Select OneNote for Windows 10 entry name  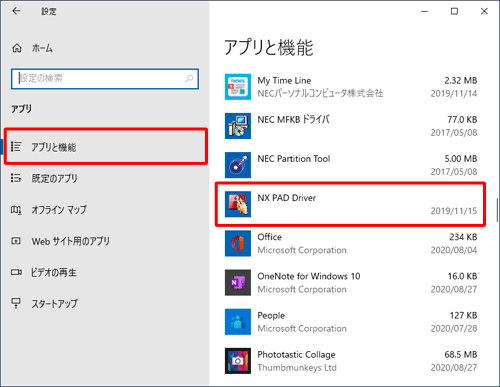(x=309, y=276)
